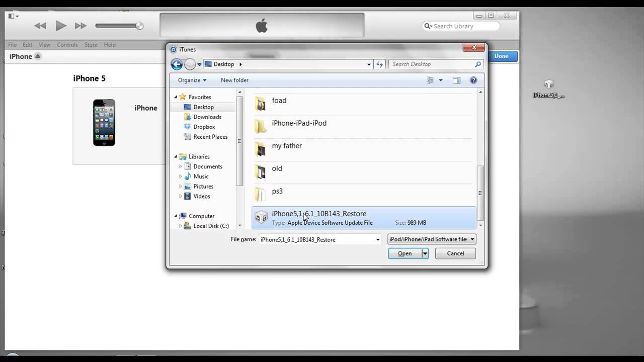This screenshot has height=362, width=644.
Task: Select the my father folder
Action: coord(364,150)
